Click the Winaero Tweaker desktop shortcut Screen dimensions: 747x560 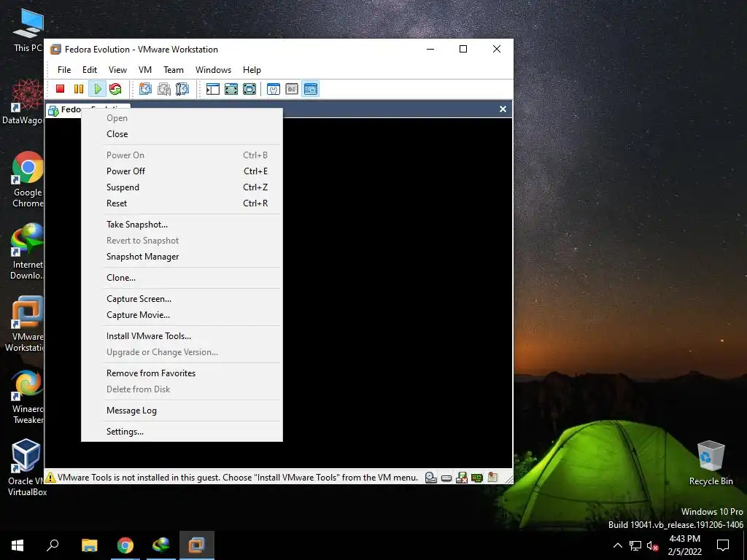point(28,396)
